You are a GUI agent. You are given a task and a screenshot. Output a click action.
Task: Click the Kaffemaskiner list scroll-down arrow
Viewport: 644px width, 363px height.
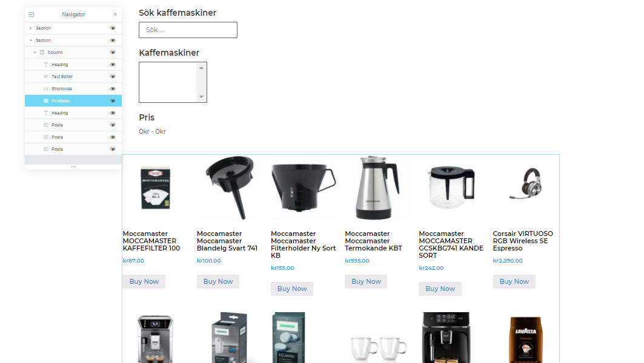coord(201,97)
